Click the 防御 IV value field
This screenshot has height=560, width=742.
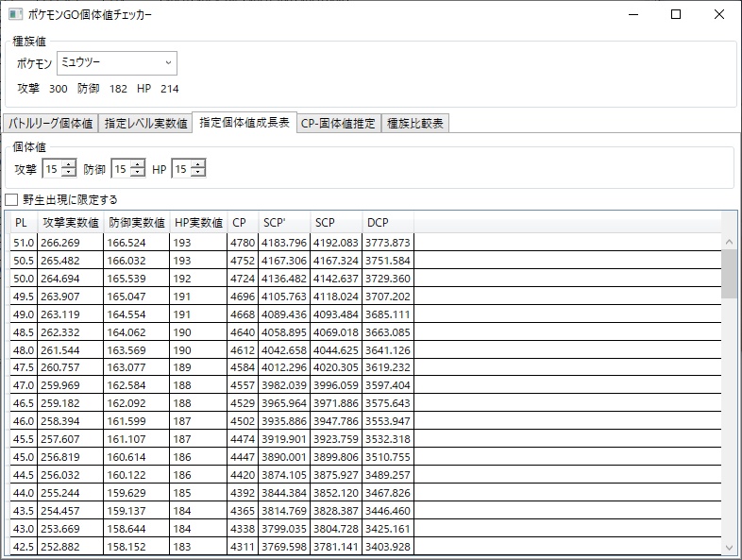tap(121, 168)
